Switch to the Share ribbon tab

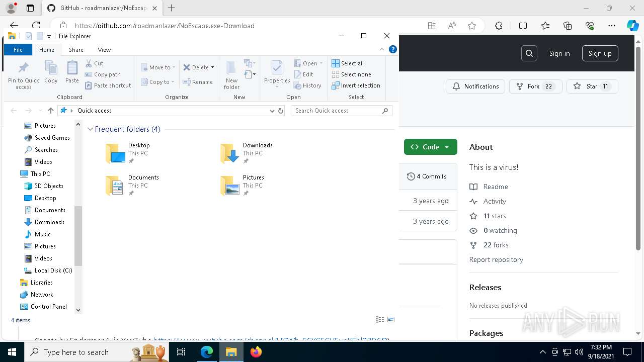pos(76,50)
